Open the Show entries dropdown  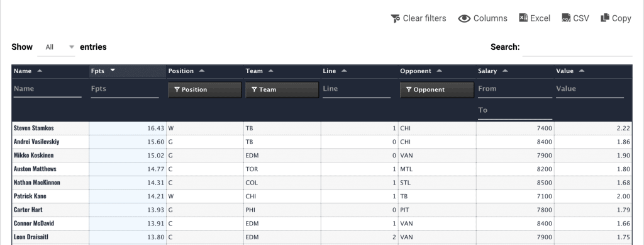tap(56, 47)
